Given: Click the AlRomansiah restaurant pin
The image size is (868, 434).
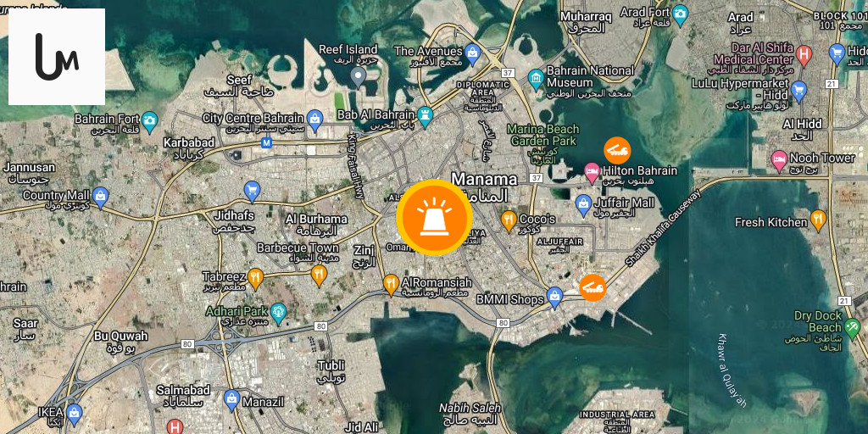Looking at the screenshot, I should [391, 285].
